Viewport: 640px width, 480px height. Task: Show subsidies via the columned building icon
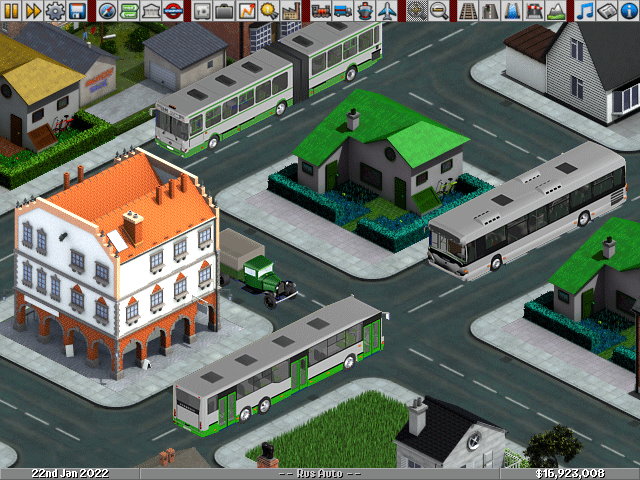tap(151, 11)
